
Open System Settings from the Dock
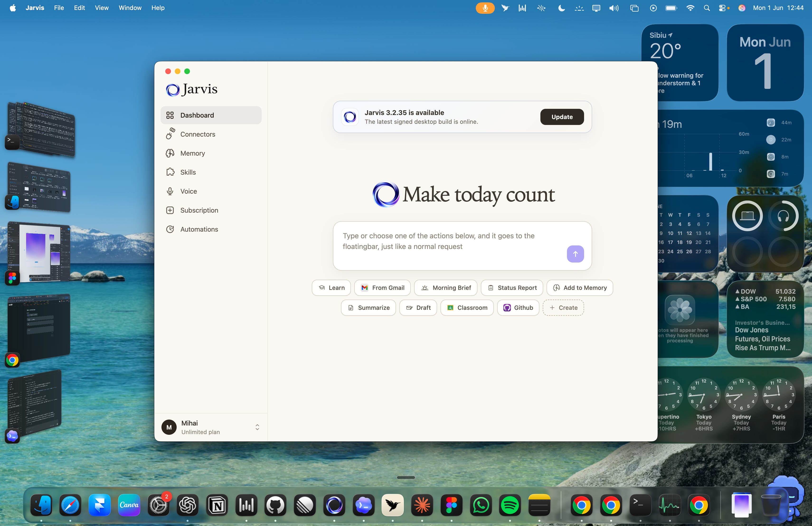158,505
